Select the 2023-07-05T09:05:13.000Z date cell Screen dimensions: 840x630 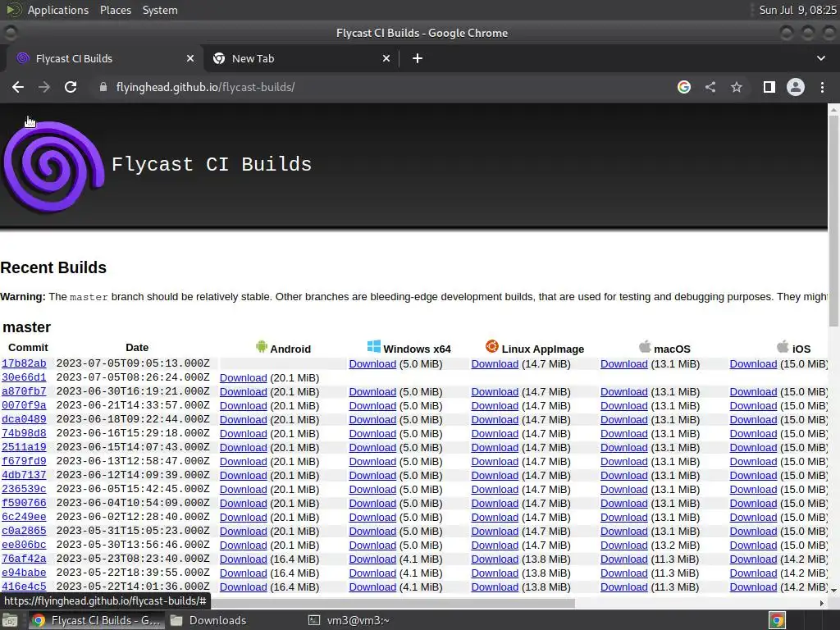[x=133, y=363]
